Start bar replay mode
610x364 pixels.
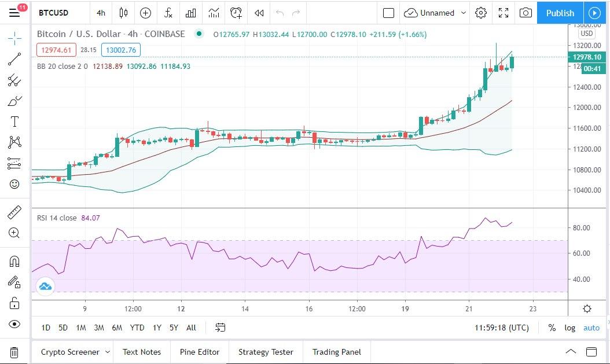259,13
